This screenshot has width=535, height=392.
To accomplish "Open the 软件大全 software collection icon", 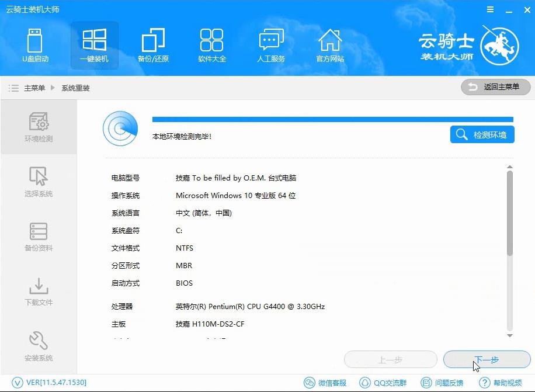I will tap(211, 45).
